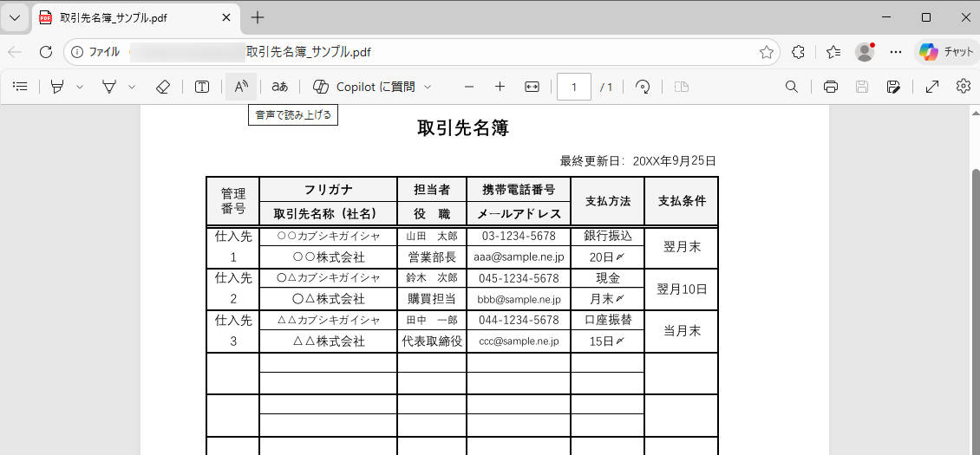Go back to the previous page
This screenshot has width=980, height=455.
15,52
